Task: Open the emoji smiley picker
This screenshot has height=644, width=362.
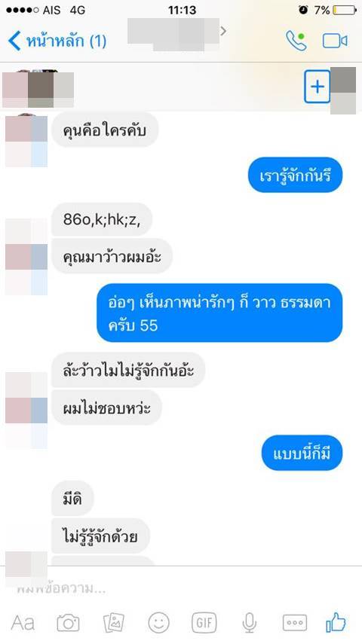Action: tap(159, 623)
